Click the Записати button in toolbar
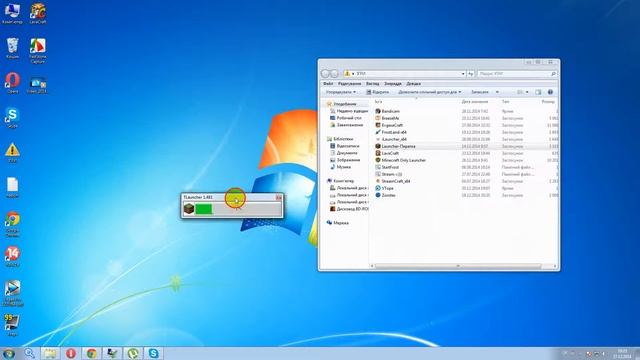Viewport: 640px width, 360px height. [480, 92]
